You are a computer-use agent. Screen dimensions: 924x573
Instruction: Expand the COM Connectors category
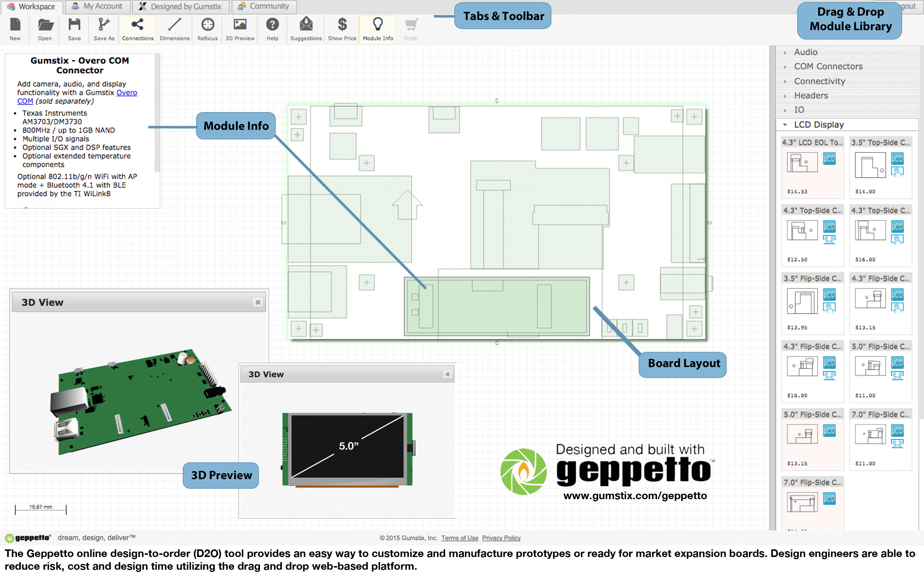tap(847, 66)
